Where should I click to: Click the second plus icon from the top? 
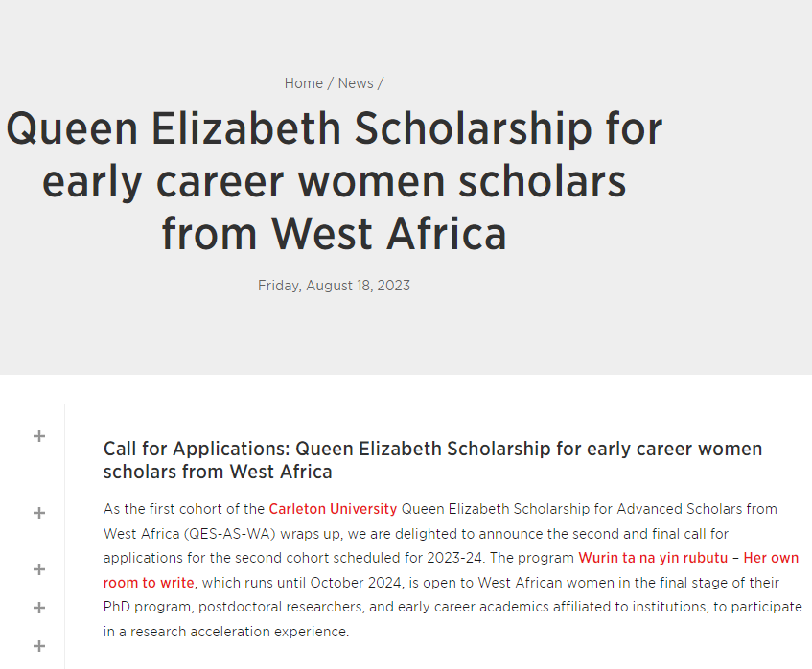coord(39,513)
